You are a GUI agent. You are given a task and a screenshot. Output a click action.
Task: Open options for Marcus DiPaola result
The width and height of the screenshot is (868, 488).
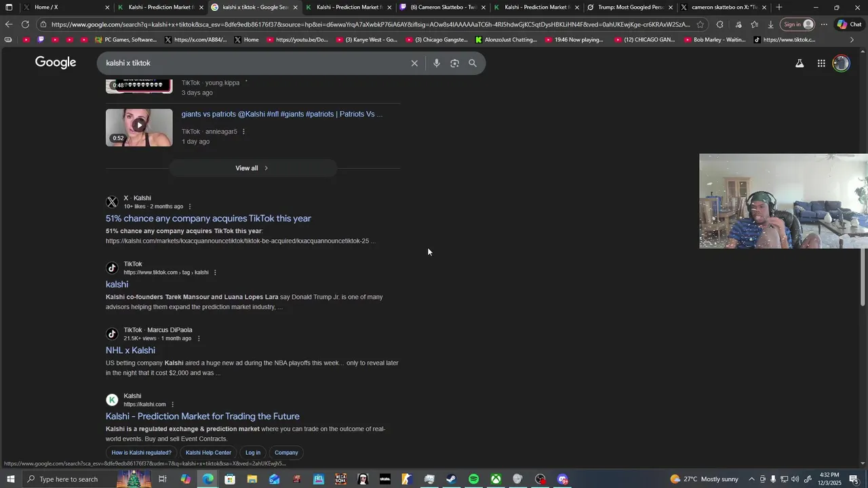[199, 338]
